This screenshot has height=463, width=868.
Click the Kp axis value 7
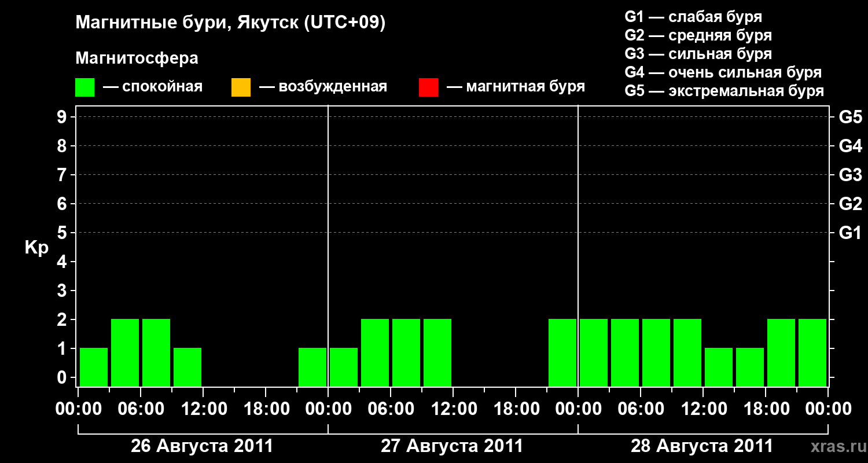coord(63,175)
